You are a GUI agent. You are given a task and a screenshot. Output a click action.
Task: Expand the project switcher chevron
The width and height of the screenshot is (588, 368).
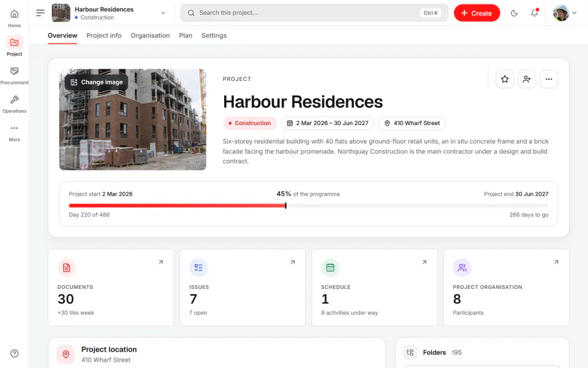163,13
